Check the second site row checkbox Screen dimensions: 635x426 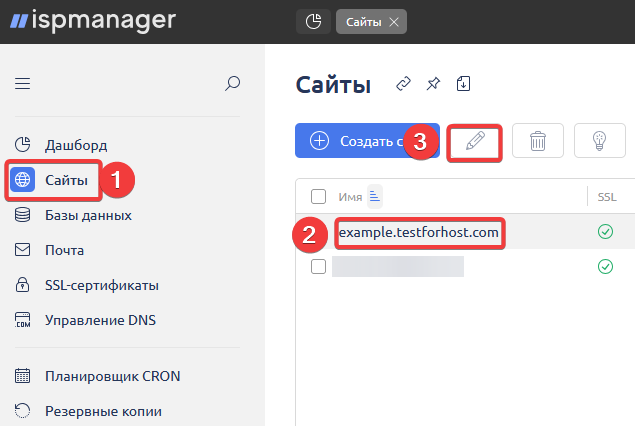pos(319,267)
